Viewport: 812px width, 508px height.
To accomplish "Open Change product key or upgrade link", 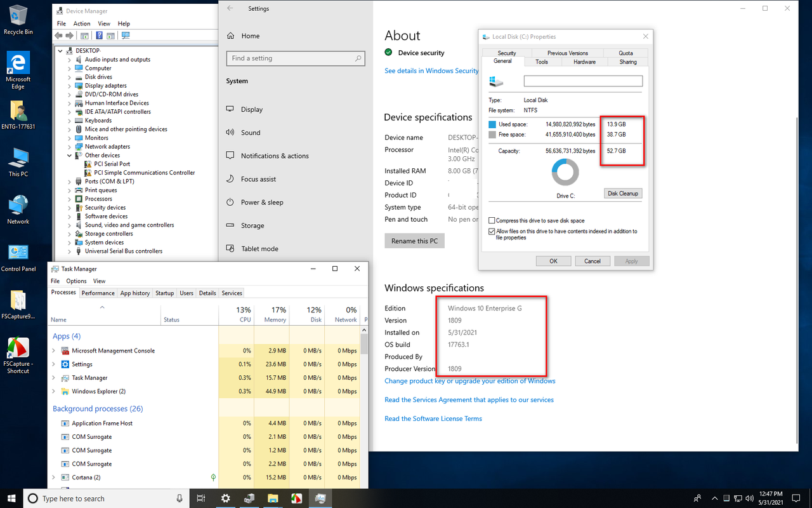I will point(470,381).
